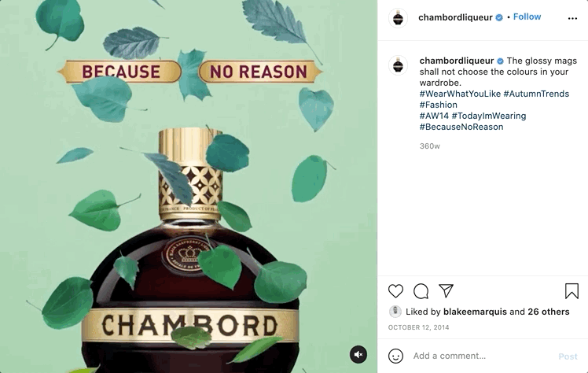Open the blakeemarquis profile link

pyautogui.click(x=475, y=312)
